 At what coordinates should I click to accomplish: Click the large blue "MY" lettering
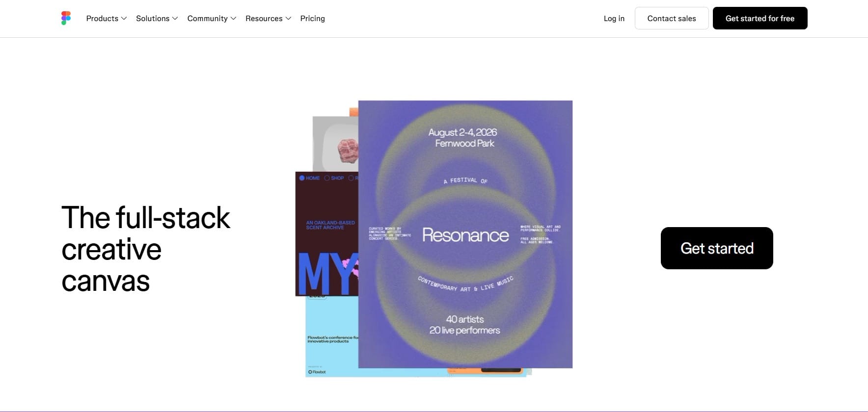pyautogui.click(x=327, y=274)
